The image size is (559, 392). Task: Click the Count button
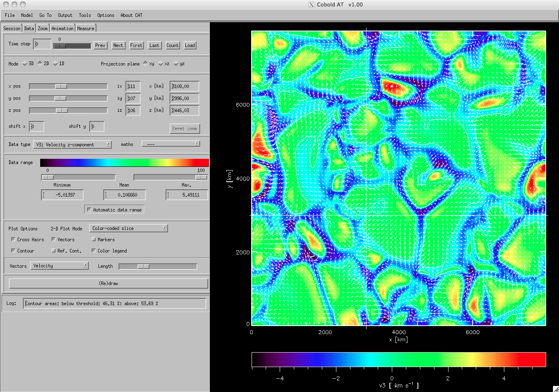172,45
